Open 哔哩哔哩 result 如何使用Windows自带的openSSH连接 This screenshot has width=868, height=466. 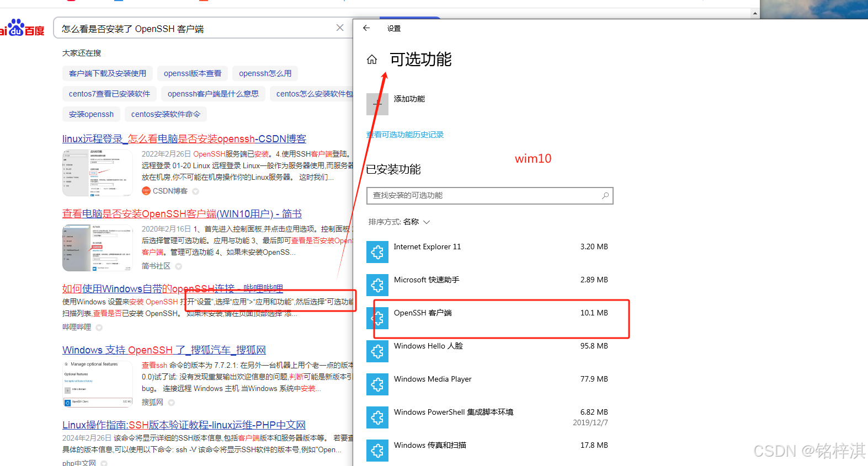[x=173, y=288]
